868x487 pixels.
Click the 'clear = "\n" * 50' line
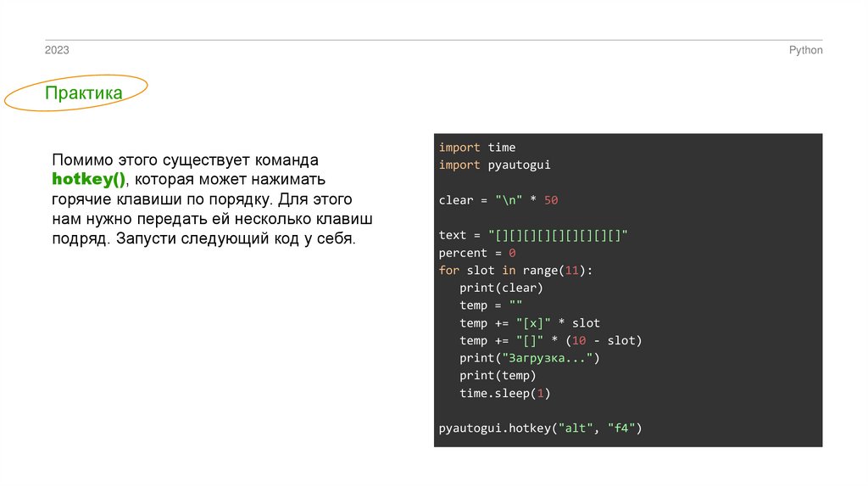[498, 200]
